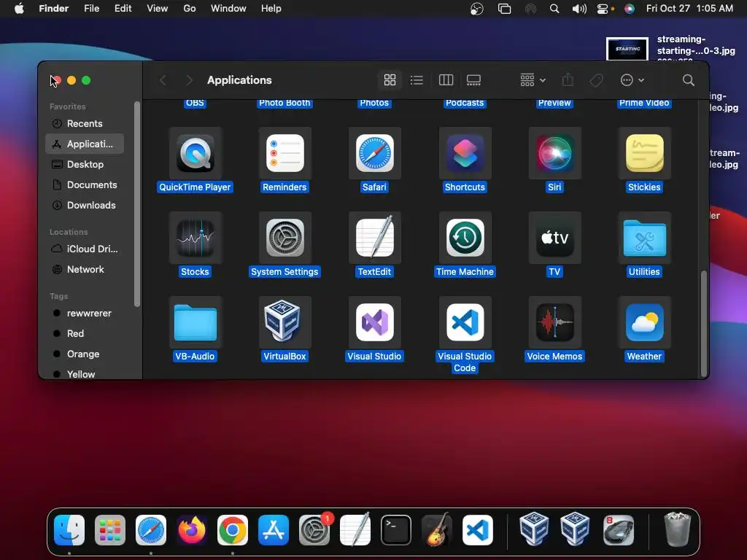
Task: Select the Siri app icon
Action: click(x=554, y=153)
